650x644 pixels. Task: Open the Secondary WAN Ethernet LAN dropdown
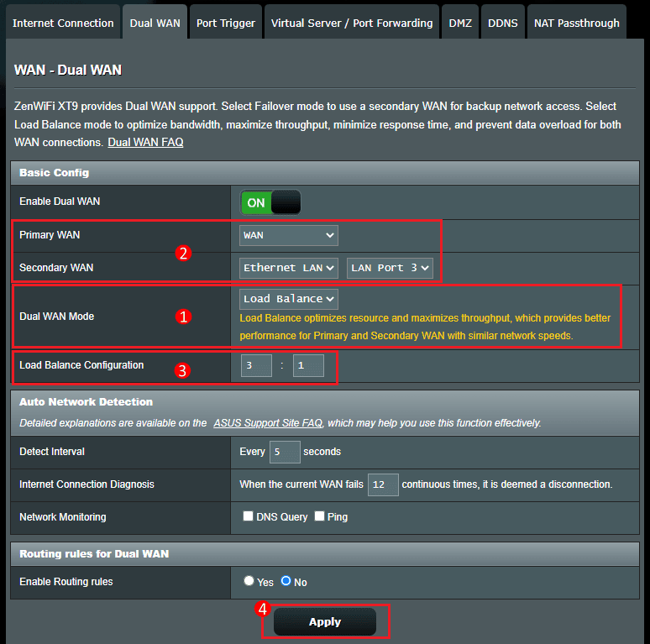click(289, 268)
